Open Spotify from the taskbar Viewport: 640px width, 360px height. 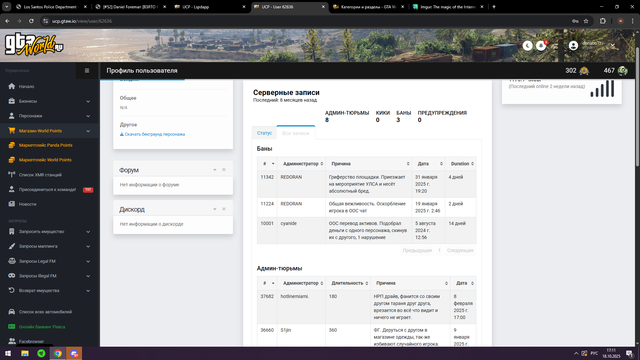(x=41, y=353)
